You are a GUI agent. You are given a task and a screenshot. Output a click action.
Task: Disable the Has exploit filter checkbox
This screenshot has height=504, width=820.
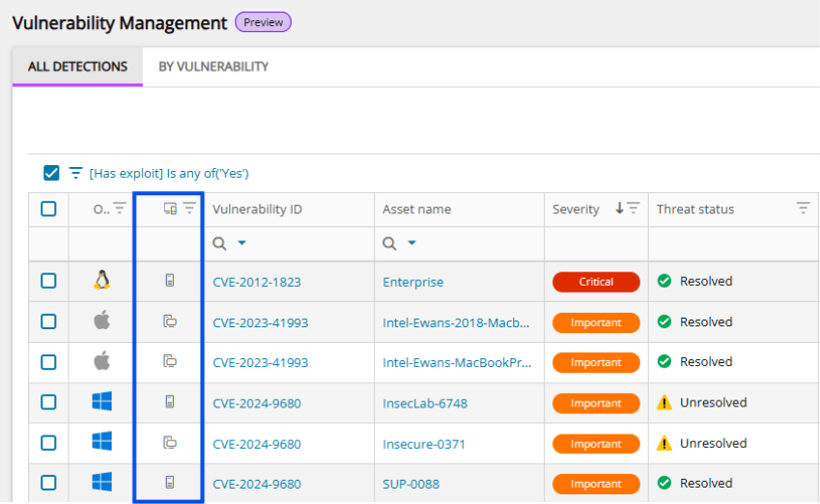pos(51,173)
